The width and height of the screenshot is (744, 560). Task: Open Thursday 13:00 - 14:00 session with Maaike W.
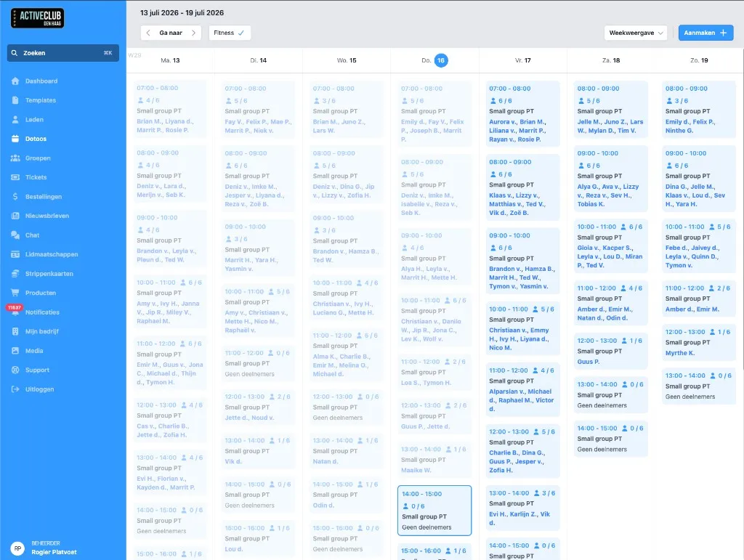pyautogui.click(x=434, y=460)
